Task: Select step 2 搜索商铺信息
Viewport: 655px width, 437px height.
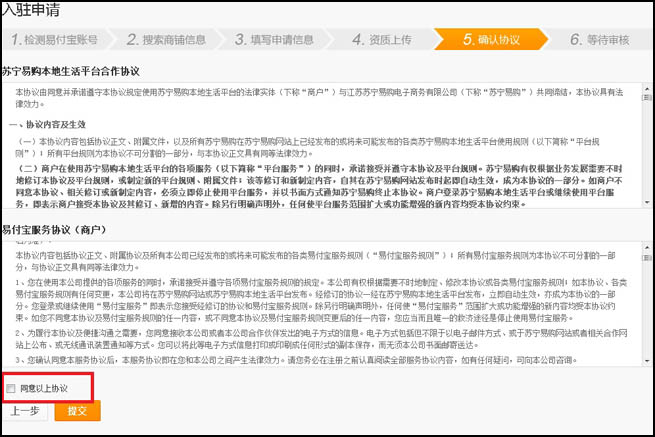Action: [x=166, y=40]
